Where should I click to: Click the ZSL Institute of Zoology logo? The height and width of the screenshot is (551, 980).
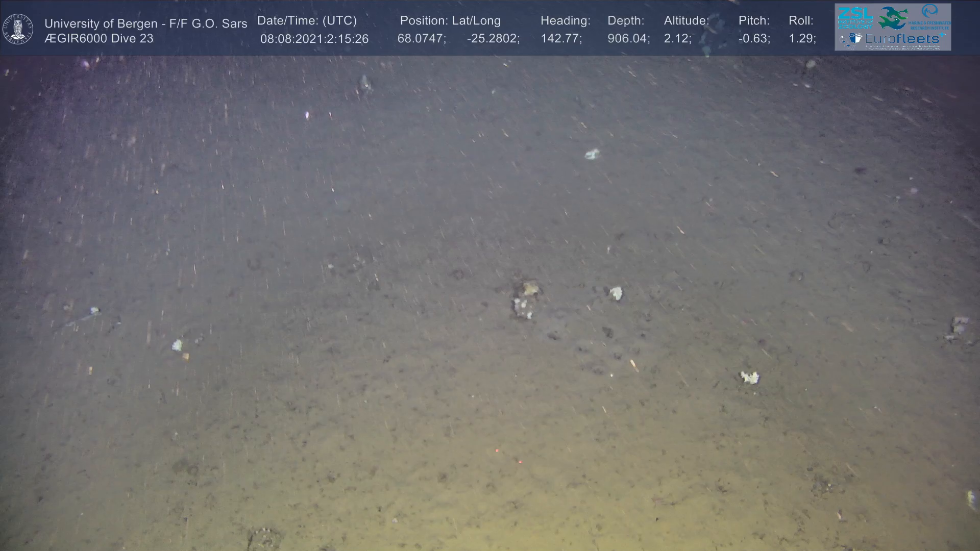(855, 18)
